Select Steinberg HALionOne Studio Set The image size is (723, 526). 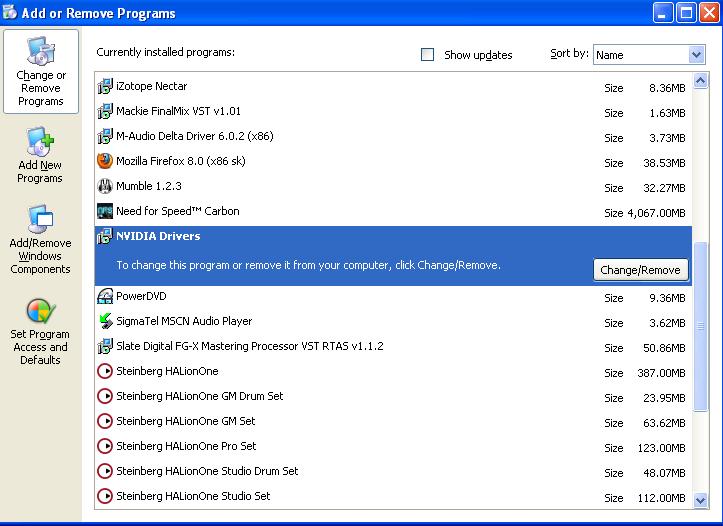[393, 496]
